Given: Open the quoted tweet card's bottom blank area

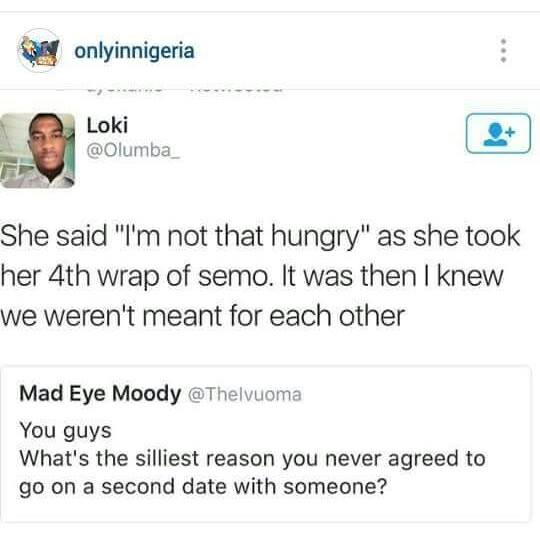Looking at the screenshot, I should pyautogui.click(x=265, y=512).
